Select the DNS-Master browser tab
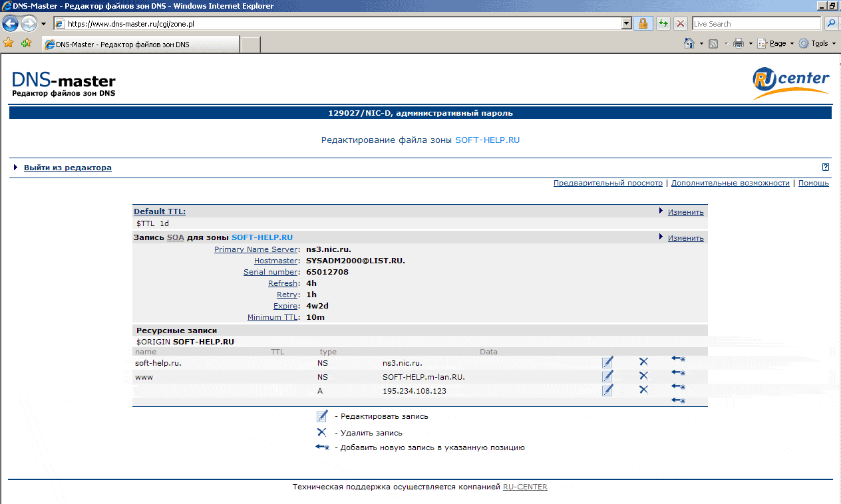 [140, 45]
